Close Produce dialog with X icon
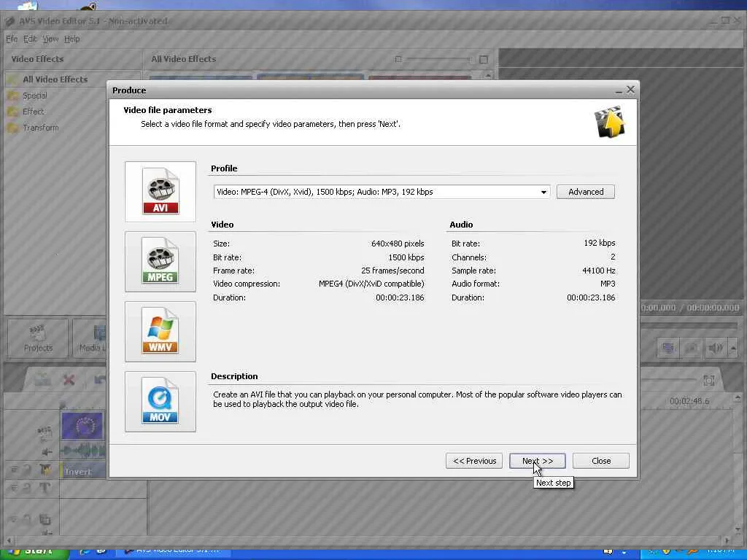This screenshot has width=747, height=560. tap(630, 90)
